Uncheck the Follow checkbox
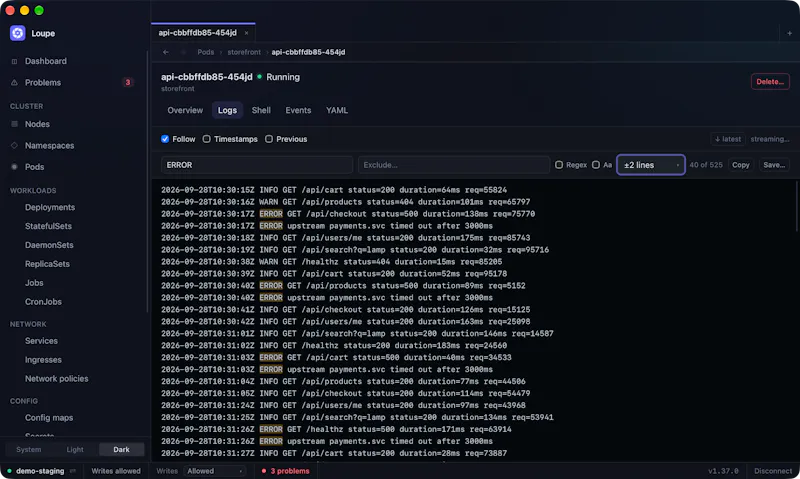 [x=165, y=139]
